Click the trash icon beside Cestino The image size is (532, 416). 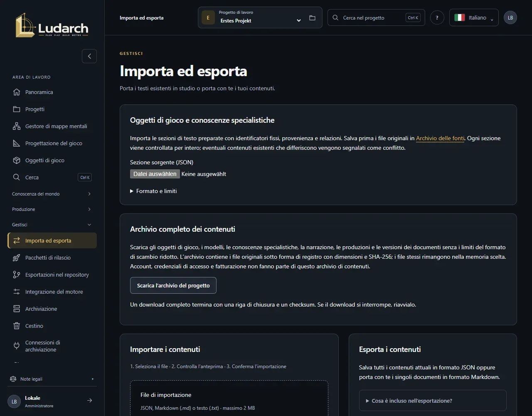pos(17,326)
